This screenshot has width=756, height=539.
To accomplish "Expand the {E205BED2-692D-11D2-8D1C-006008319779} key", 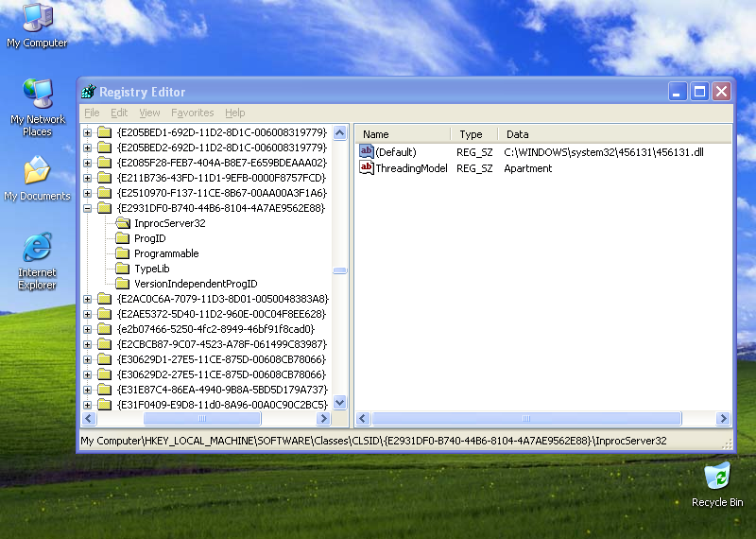I will (87, 148).
